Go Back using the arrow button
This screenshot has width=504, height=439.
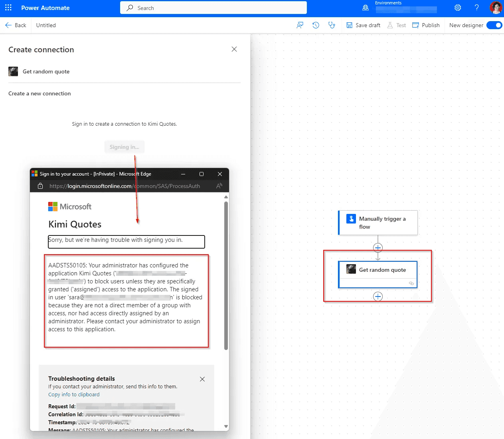[16, 25]
